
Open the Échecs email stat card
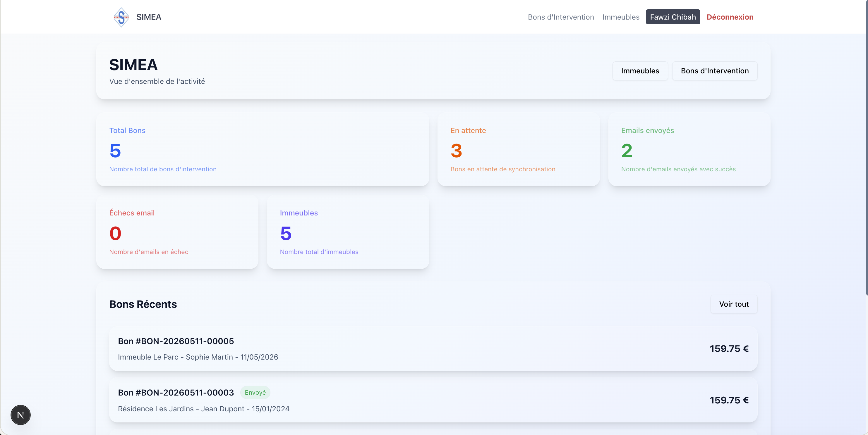tap(177, 232)
